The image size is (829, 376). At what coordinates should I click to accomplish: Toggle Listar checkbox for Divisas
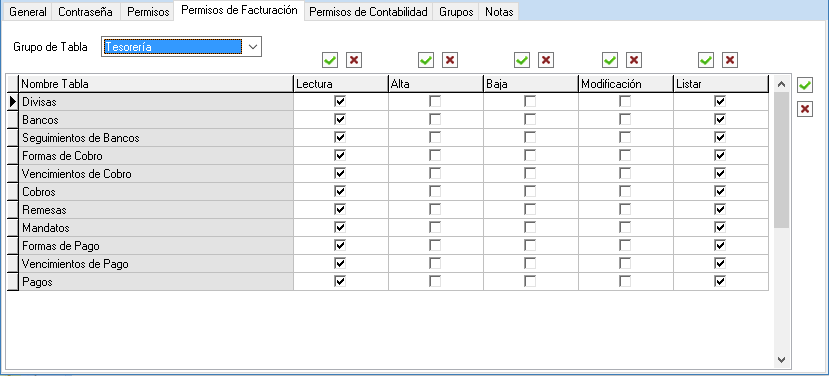click(720, 102)
